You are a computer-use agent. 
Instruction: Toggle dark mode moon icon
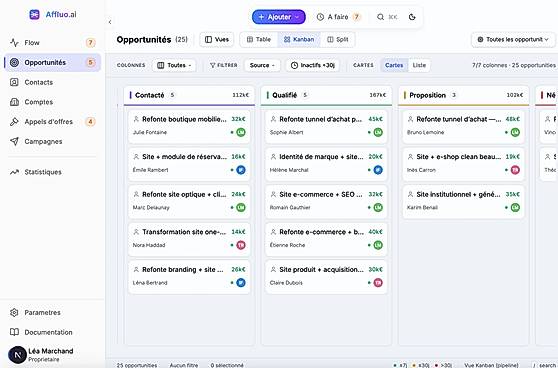click(412, 17)
